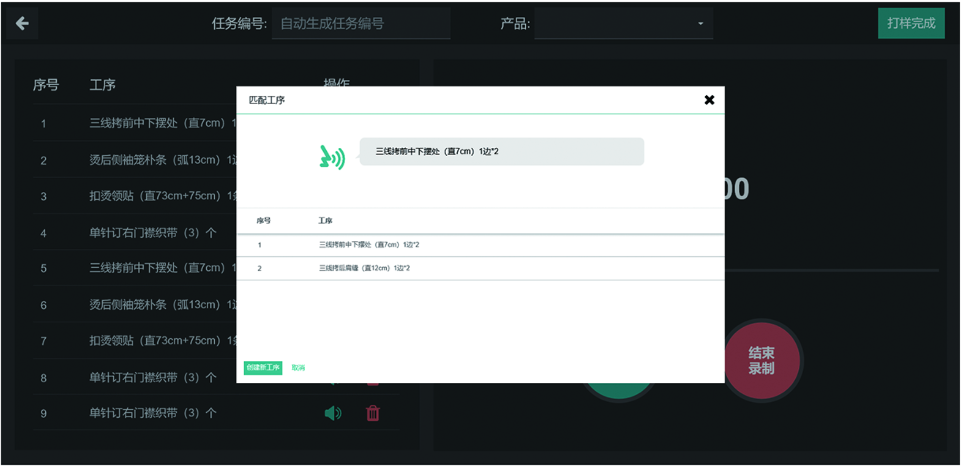Viewport: 962px width, 467px height.
Task: Select matched row 2 三线拷后肩缝
Action: pyautogui.click(x=364, y=269)
